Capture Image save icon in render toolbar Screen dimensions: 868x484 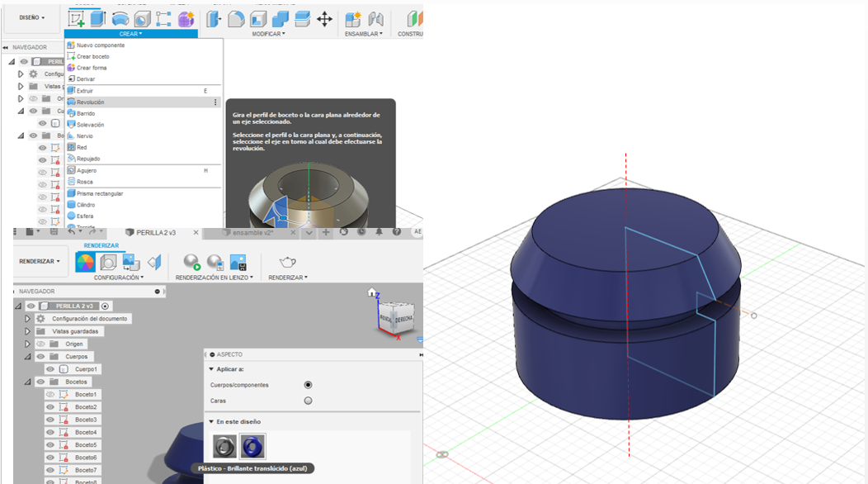238,263
